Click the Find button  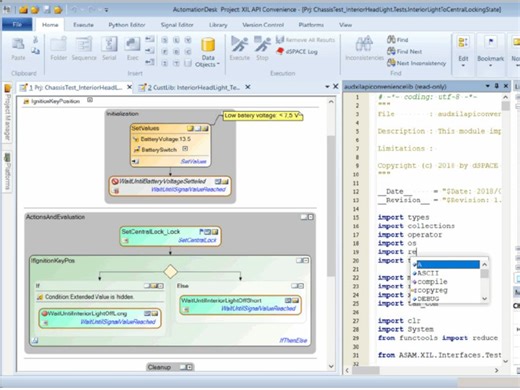pos(398,40)
